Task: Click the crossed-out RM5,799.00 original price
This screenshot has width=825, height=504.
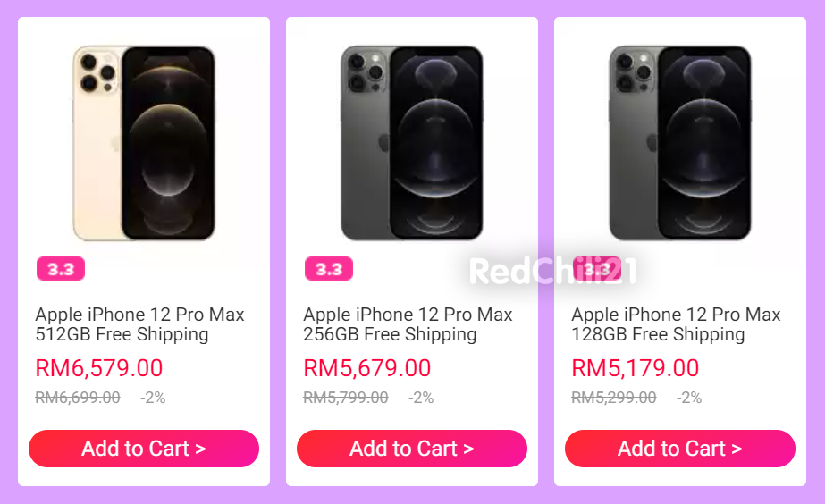Action: (x=346, y=398)
